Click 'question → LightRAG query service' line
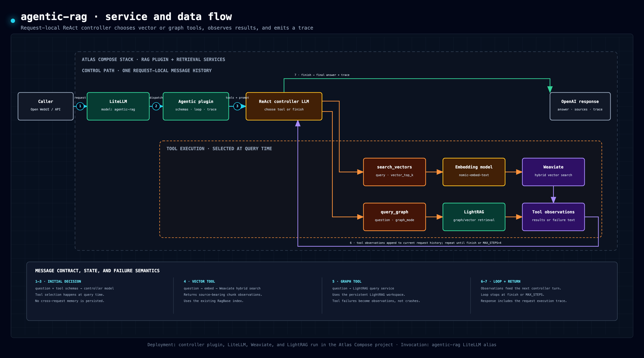Image resolution: width=644 pixels, height=358 pixels. tap(363, 288)
